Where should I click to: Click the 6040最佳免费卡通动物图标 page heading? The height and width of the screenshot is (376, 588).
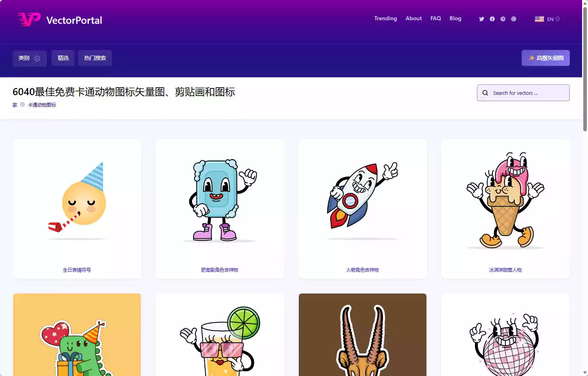(x=124, y=92)
